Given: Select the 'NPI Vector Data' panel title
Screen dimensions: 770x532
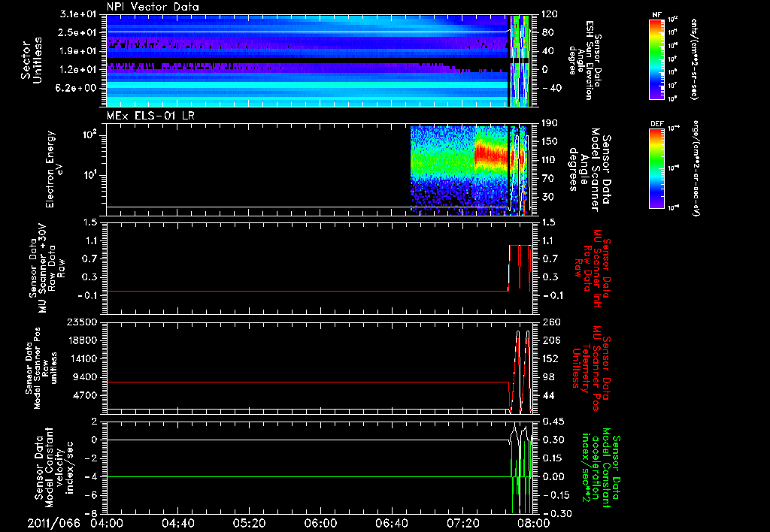Looking at the screenshot, I should click(153, 7).
